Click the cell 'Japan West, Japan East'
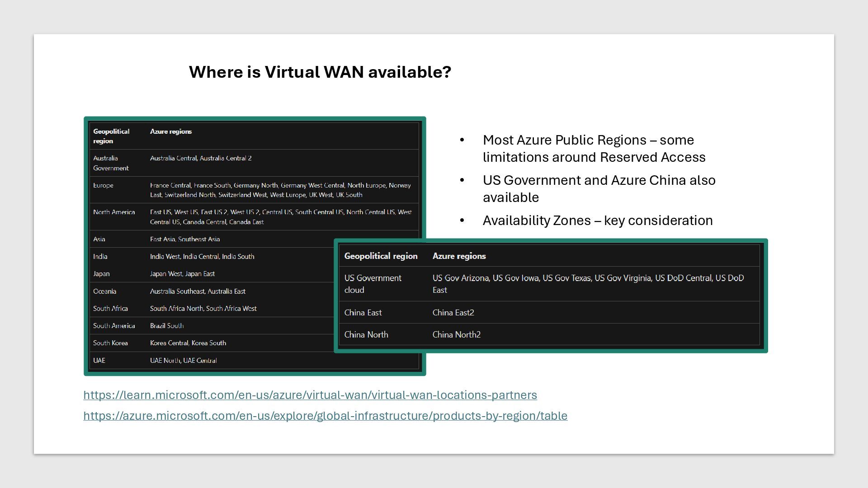The width and height of the screenshot is (868, 488). click(x=182, y=274)
